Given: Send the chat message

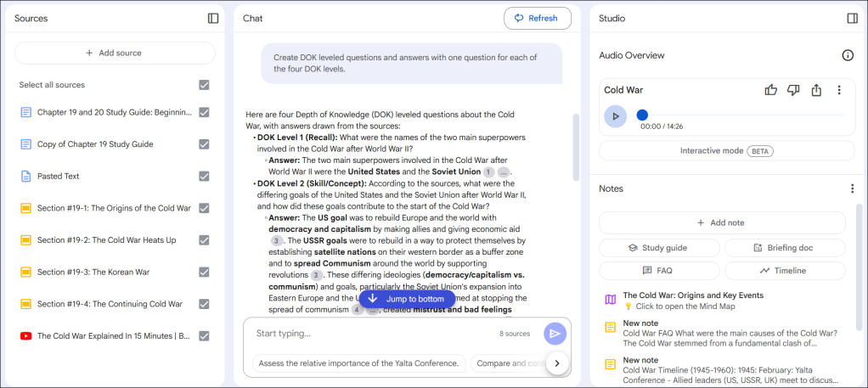Looking at the screenshot, I should click(x=555, y=334).
